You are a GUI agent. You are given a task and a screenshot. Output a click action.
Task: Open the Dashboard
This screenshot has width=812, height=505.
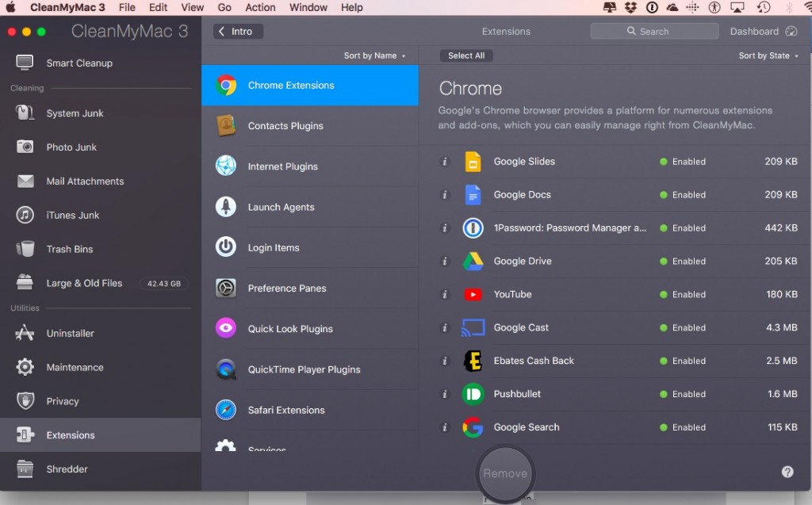coord(764,32)
